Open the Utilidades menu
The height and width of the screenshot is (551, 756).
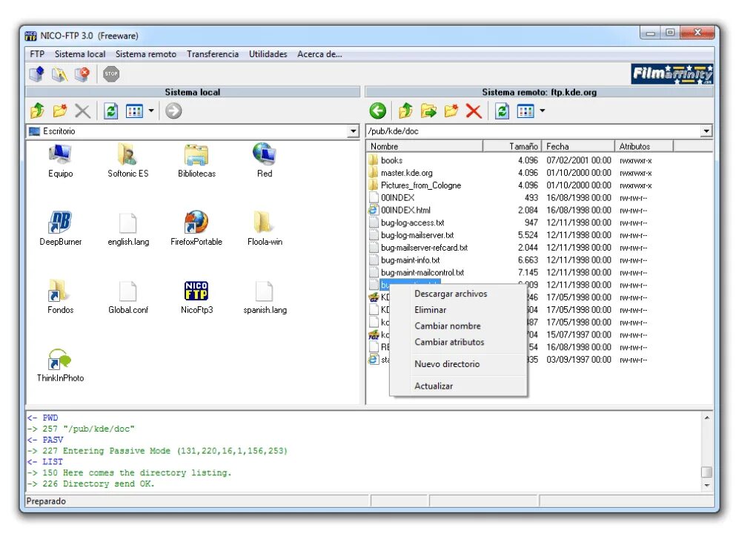[x=268, y=54]
